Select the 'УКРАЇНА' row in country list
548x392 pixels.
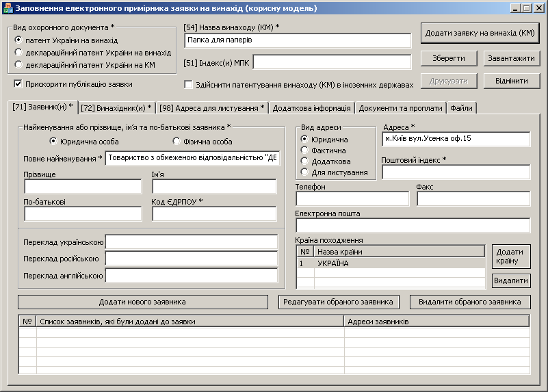pyautogui.click(x=391, y=263)
